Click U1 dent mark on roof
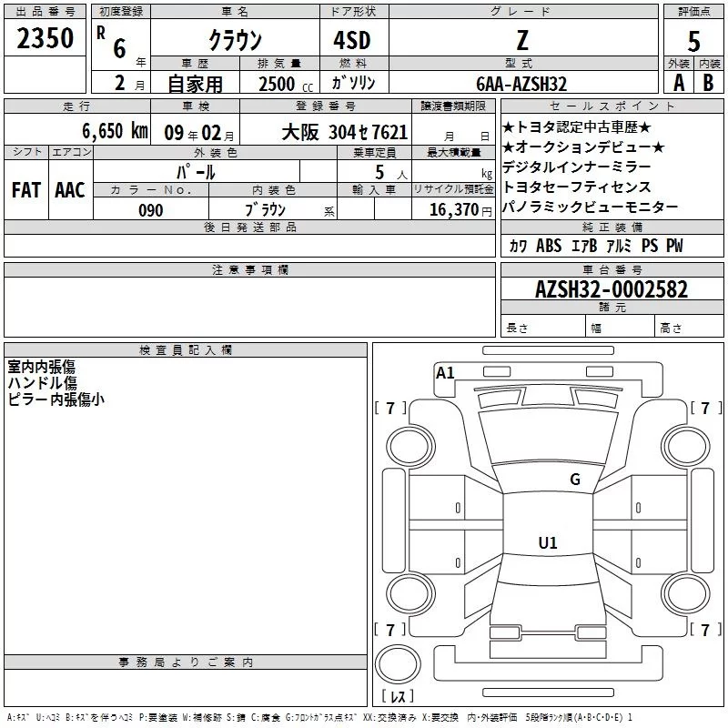Image resolution: width=728 pixels, height=728 pixels. click(548, 543)
